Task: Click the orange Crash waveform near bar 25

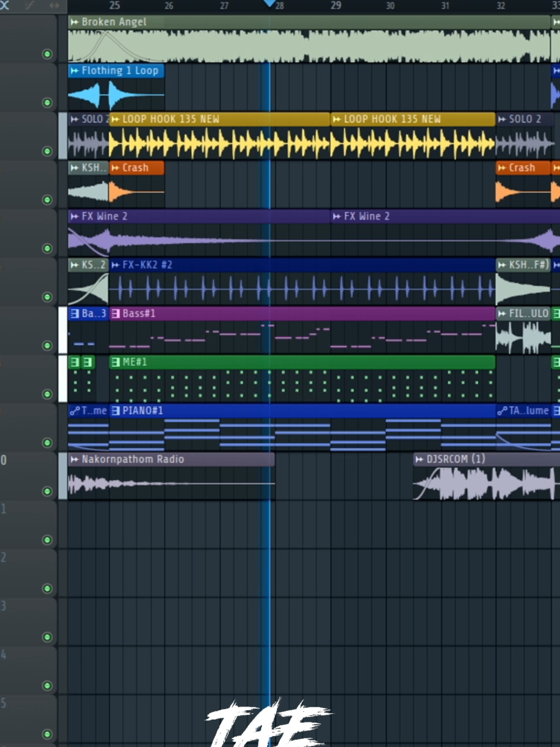Action: click(137, 192)
